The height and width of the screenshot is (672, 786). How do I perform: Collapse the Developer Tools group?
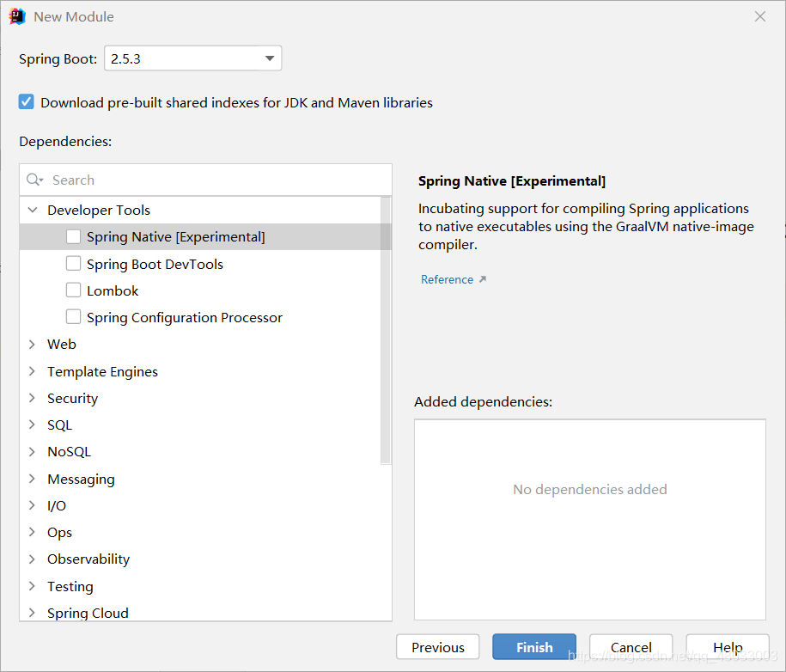[33, 210]
